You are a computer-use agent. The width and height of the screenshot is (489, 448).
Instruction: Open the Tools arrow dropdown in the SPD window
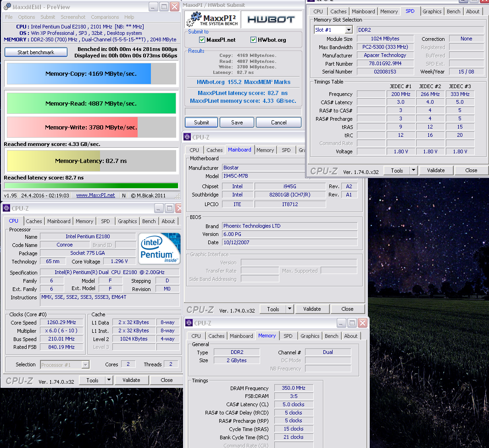413,170
